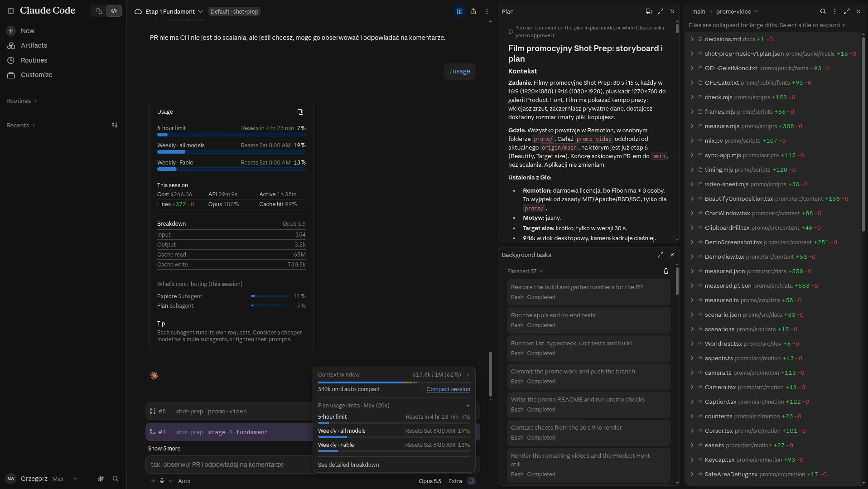Open the Finished 57 filter dropdown
The image size is (868, 489).
525,271
